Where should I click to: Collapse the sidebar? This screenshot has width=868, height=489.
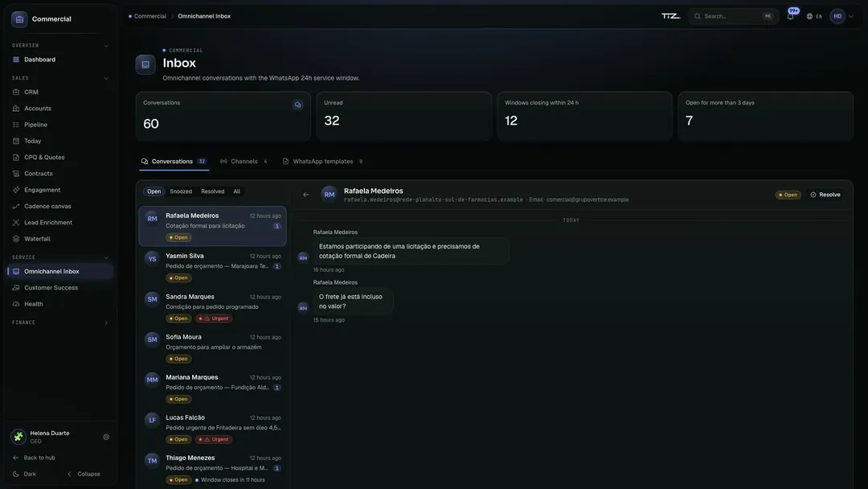coord(84,474)
